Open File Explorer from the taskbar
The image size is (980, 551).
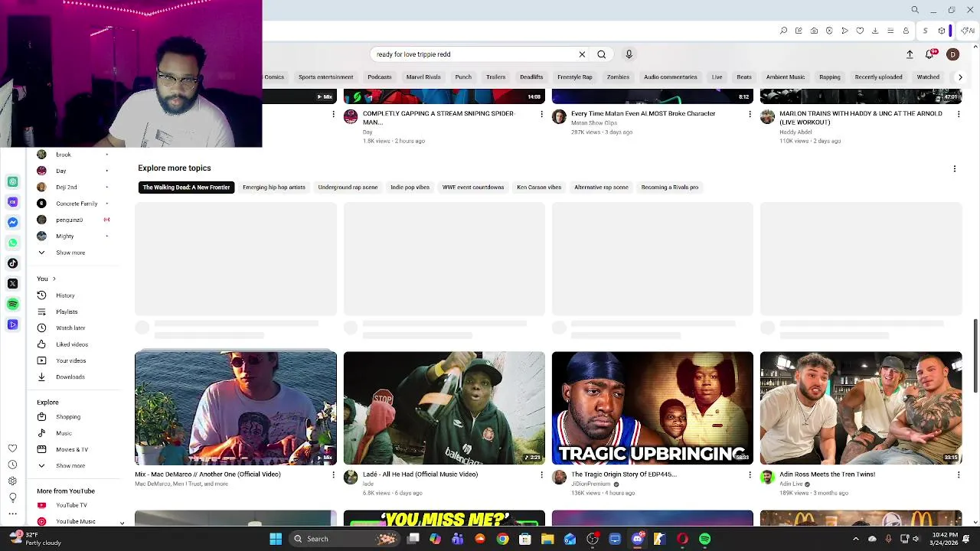(x=547, y=539)
